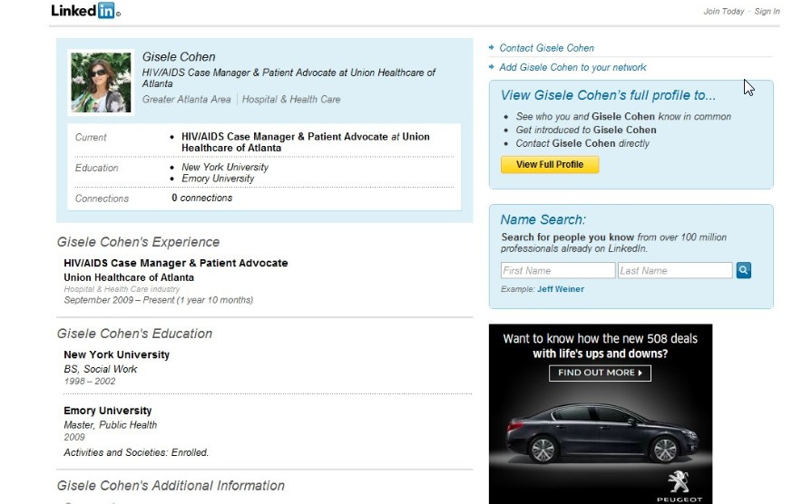Click the Peugeot car image in ad
Image resolution: width=812 pixels, height=504 pixels.
[x=601, y=433]
